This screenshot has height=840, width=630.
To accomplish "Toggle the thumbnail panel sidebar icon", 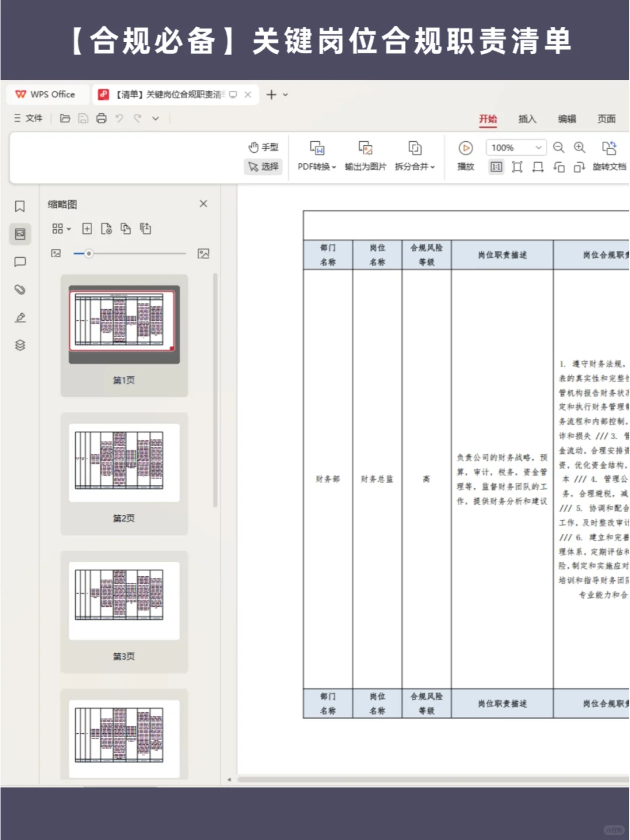I will click(20, 234).
